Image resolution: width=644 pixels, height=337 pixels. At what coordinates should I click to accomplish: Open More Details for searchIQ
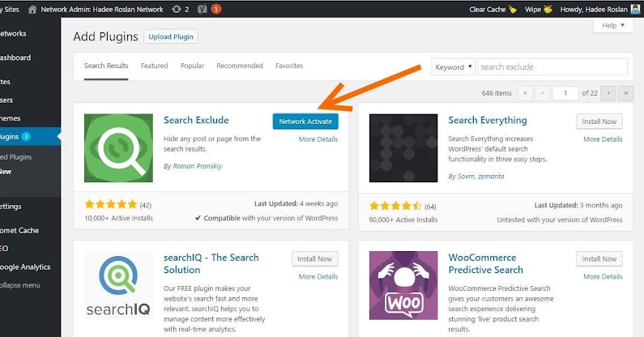pos(318,276)
